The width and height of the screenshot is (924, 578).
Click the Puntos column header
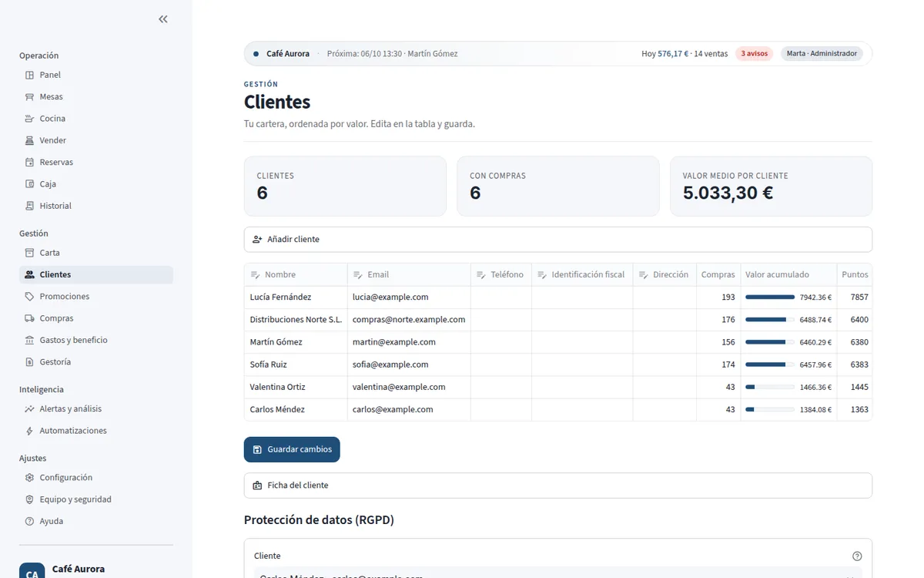(x=855, y=275)
